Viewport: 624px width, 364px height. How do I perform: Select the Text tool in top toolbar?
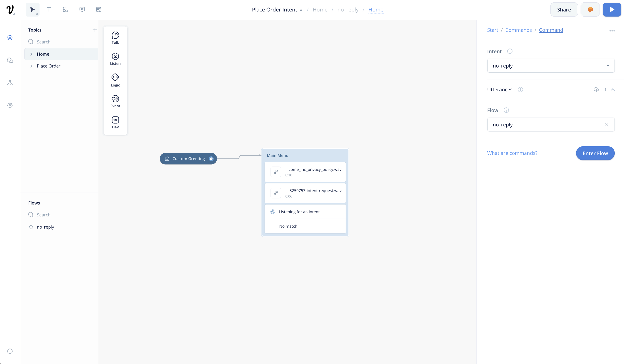tap(49, 10)
